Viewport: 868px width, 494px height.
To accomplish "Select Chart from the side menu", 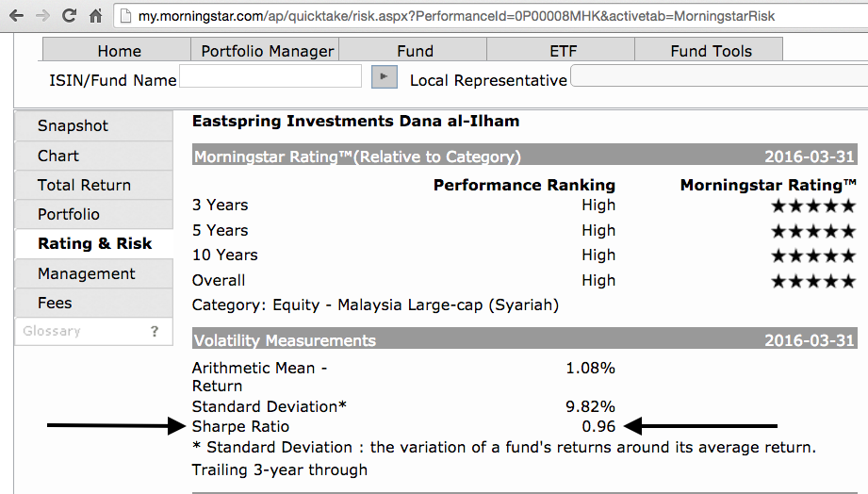I will [58, 156].
